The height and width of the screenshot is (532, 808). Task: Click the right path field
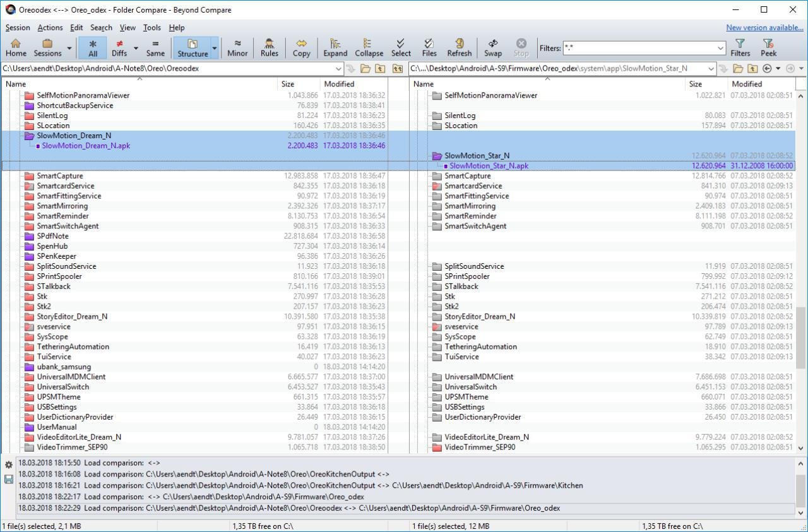click(557, 68)
